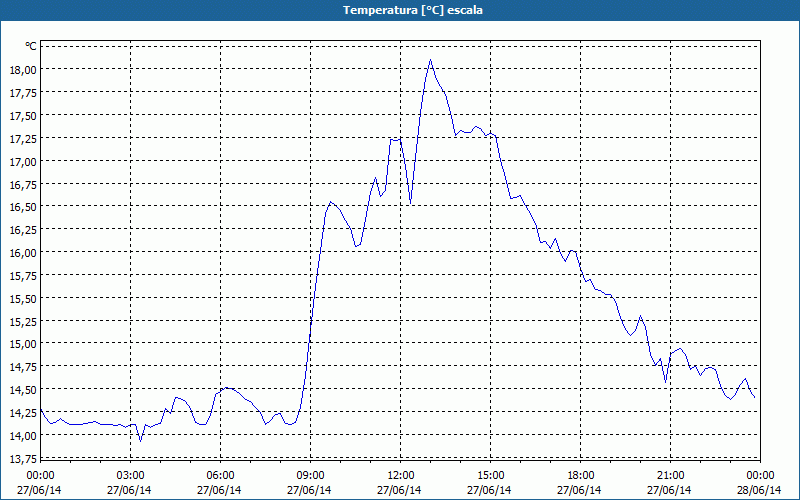Click the 15,75 y-axis label
The width and height of the screenshot is (800, 500).
point(23,276)
